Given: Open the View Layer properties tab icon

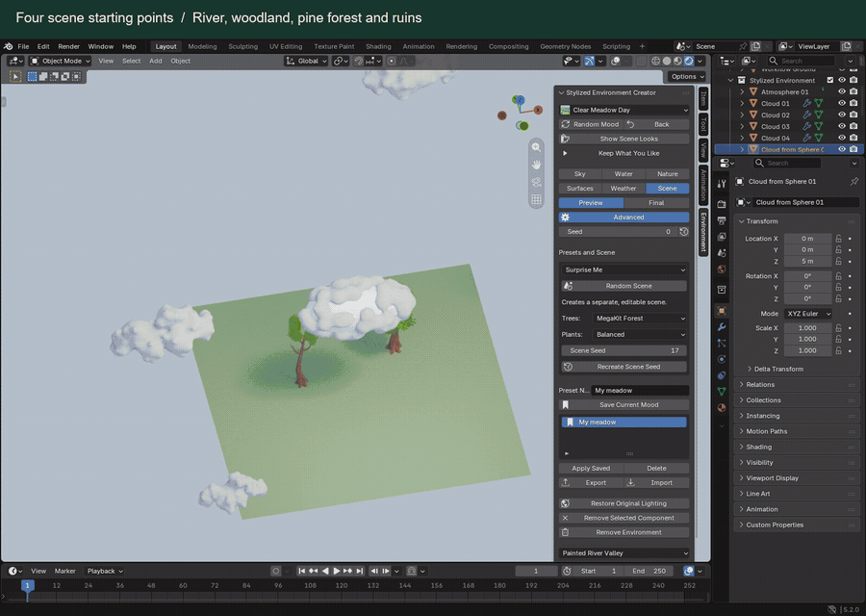Looking at the screenshot, I should (x=722, y=237).
